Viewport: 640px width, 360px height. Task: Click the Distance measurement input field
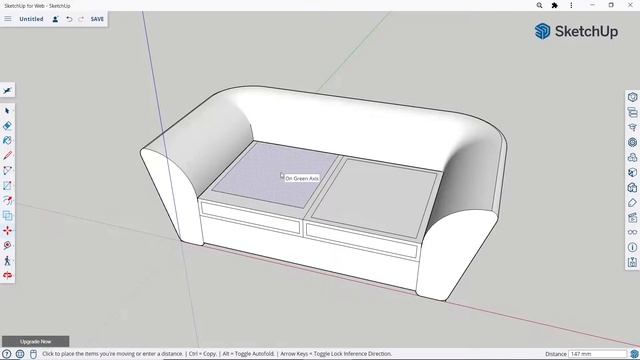597,354
